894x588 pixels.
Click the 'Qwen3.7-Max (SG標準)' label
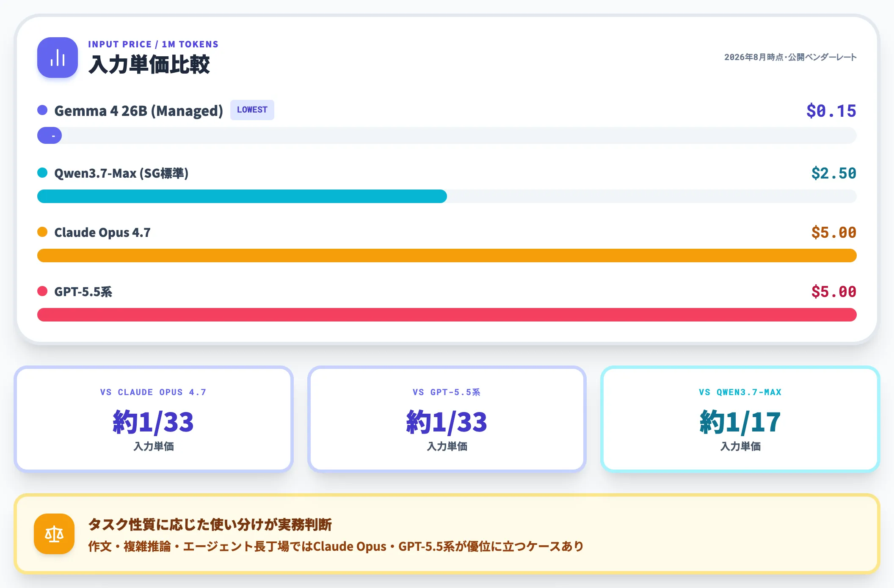(x=121, y=173)
